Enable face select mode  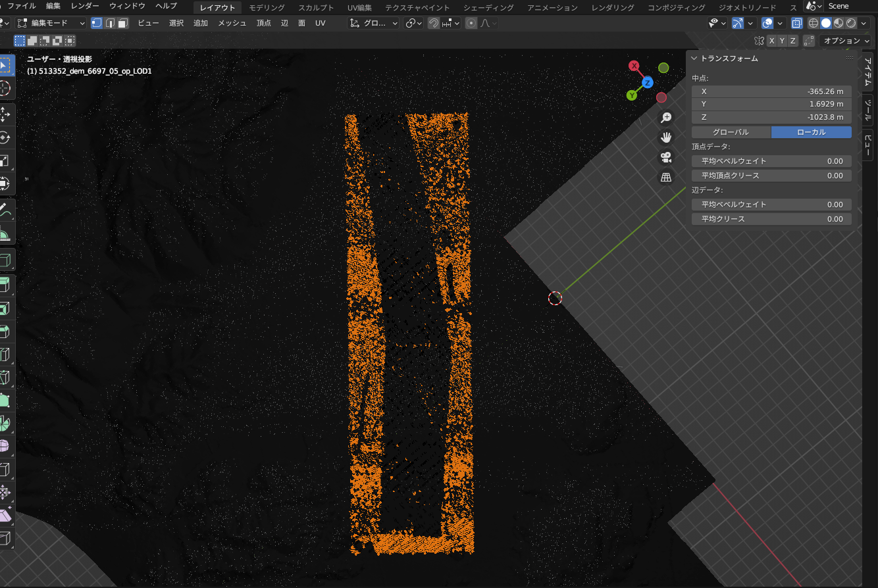pyautogui.click(x=123, y=23)
